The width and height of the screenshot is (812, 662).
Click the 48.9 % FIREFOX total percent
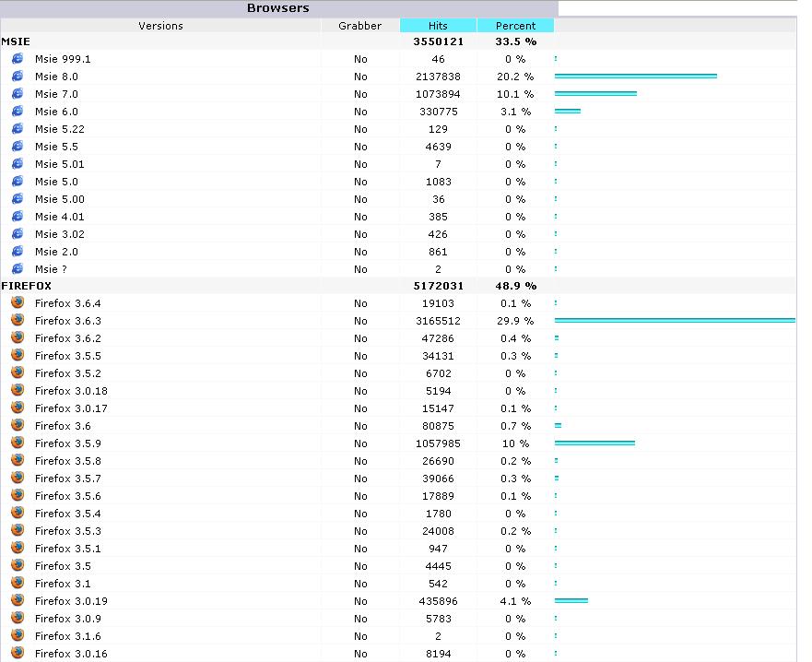(516, 286)
